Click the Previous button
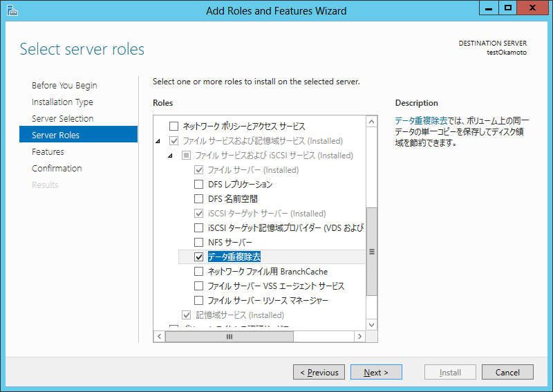This screenshot has height=392, width=553. [318, 373]
